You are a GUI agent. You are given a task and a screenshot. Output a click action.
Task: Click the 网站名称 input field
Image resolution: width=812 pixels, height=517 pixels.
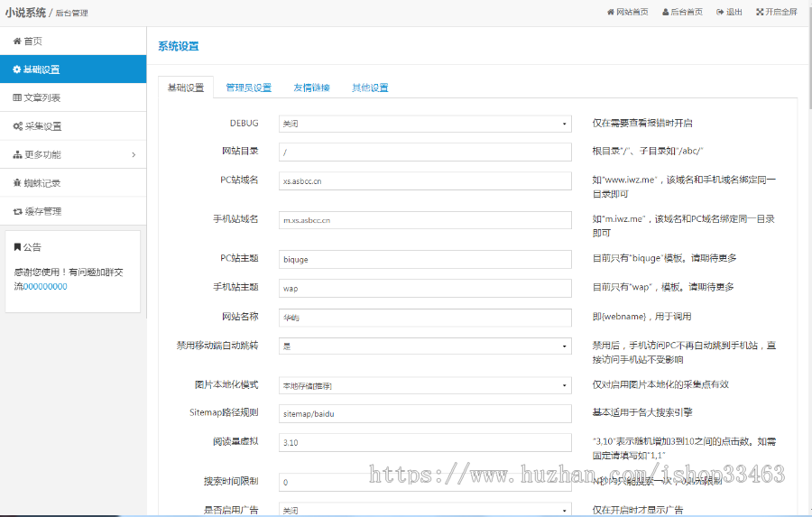[425, 318]
